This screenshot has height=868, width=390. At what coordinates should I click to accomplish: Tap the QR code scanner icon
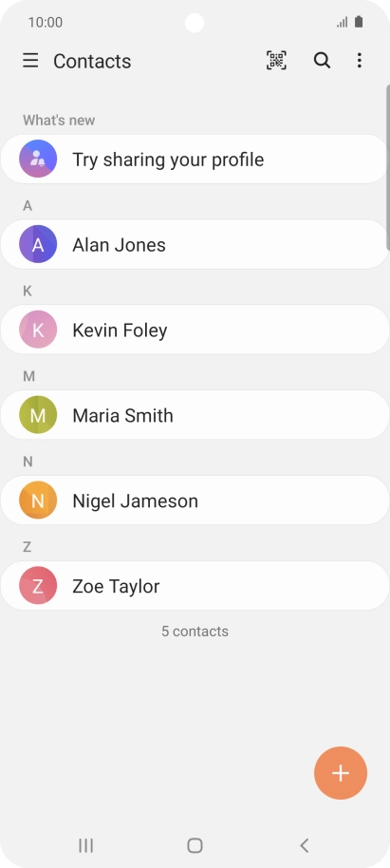pyautogui.click(x=276, y=61)
